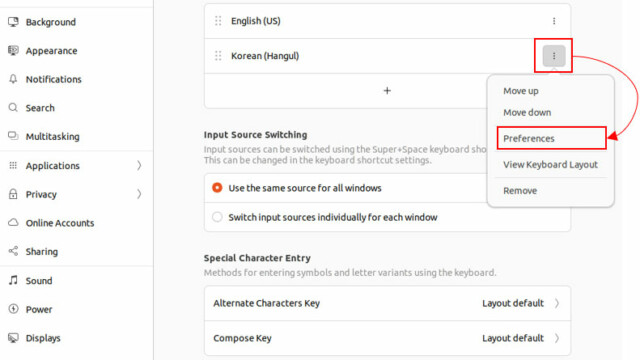Screen dimensions: 640x360
Task: Click the Appearance sidebar icon
Action: (x=13, y=50)
